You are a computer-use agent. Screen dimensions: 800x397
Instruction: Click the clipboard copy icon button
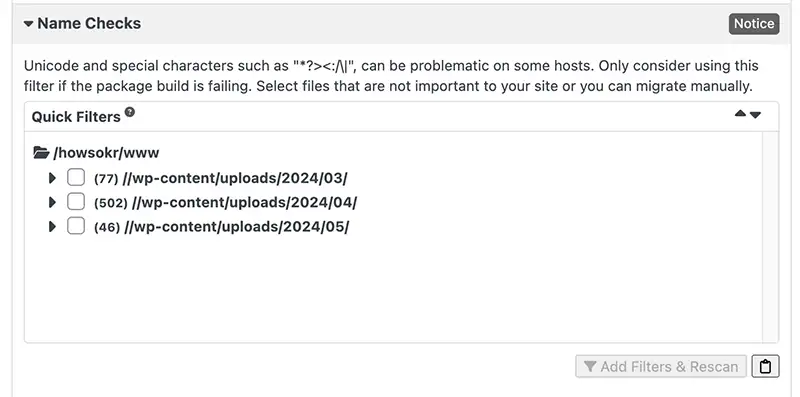[x=765, y=366]
